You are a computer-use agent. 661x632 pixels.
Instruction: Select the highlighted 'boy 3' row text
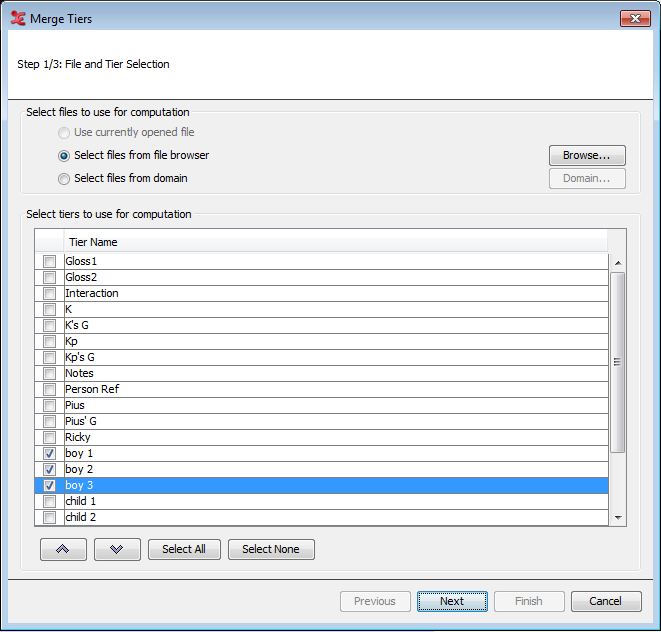79,486
